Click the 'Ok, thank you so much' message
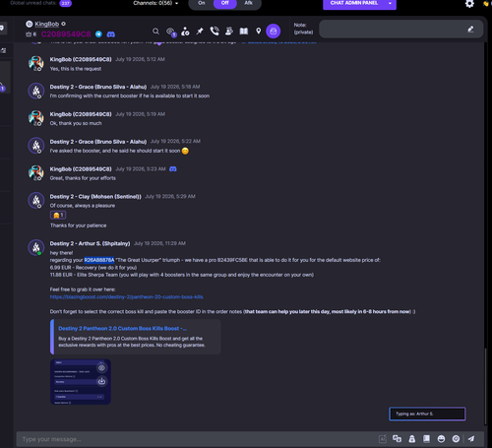 point(76,123)
